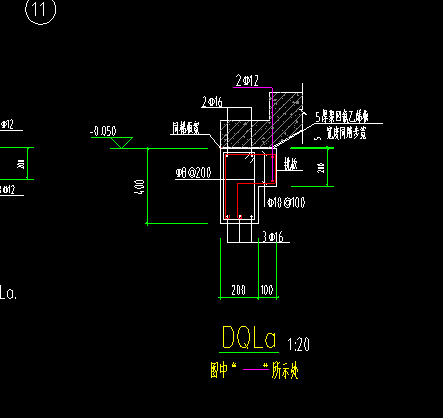Click the 5厚聚四氟乙烯板 annotation

pos(342,117)
